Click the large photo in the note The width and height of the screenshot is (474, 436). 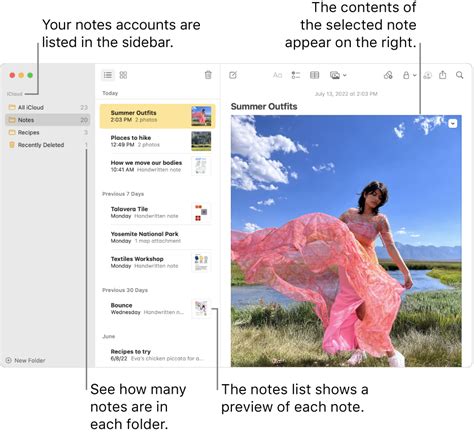click(x=346, y=241)
